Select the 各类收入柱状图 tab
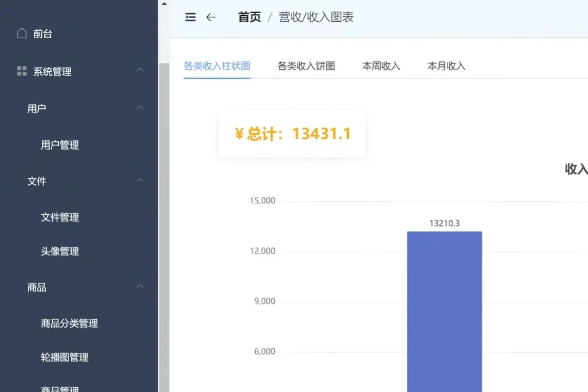 (216, 65)
